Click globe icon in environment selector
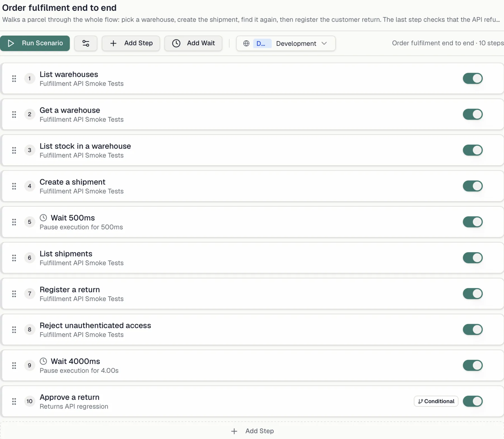The width and height of the screenshot is (504, 439). tap(246, 43)
